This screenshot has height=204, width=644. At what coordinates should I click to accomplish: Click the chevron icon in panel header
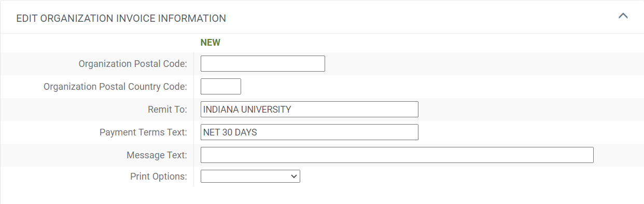pyautogui.click(x=623, y=16)
